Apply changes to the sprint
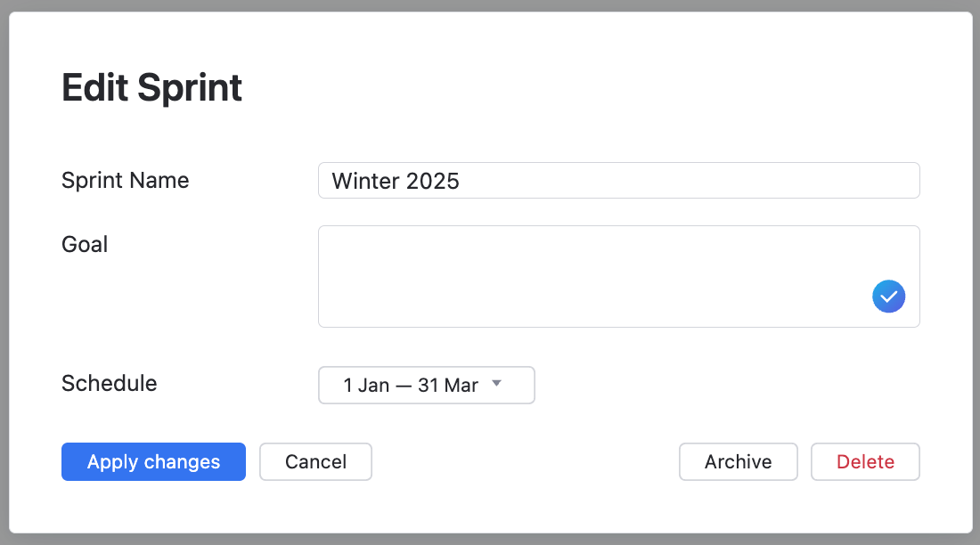The height and width of the screenshot is (545, 980). pos(152,461)
